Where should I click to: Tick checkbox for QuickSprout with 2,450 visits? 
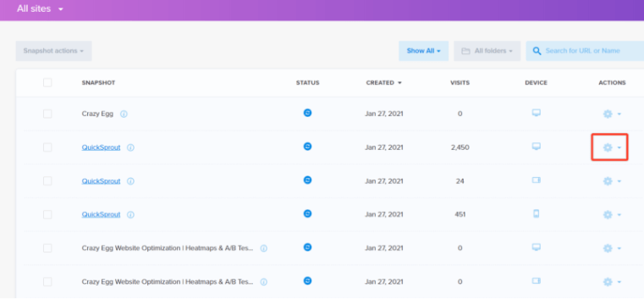point(47,147)
